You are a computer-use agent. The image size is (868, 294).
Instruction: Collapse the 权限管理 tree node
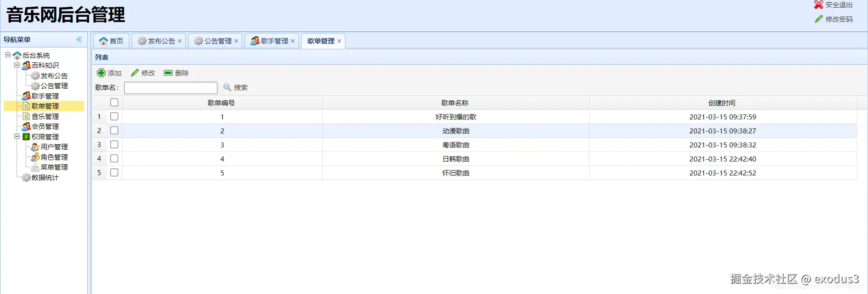click(17, 136)
